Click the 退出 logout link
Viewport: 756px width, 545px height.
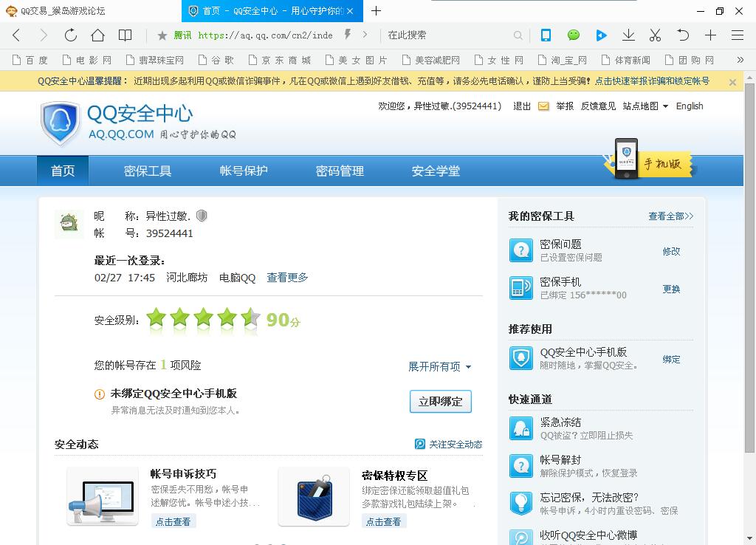click(x=522, y=106)
